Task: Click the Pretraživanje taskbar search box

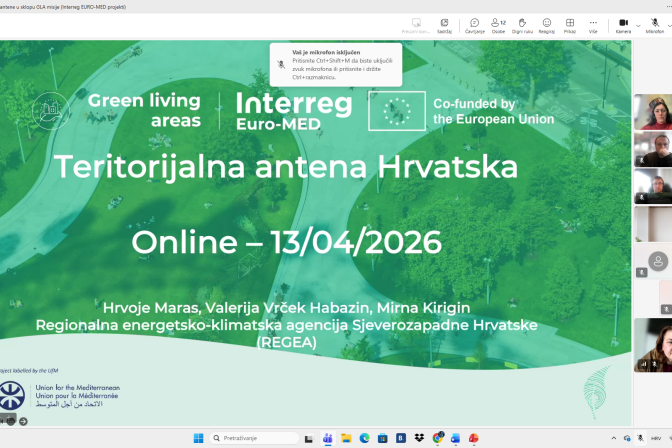Action: [x=254, y=438]
